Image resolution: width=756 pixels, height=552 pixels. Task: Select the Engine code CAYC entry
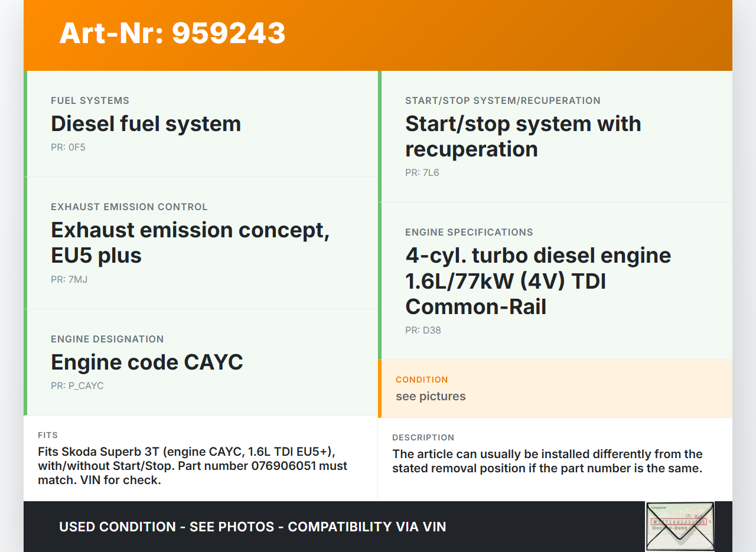[147, 362]
